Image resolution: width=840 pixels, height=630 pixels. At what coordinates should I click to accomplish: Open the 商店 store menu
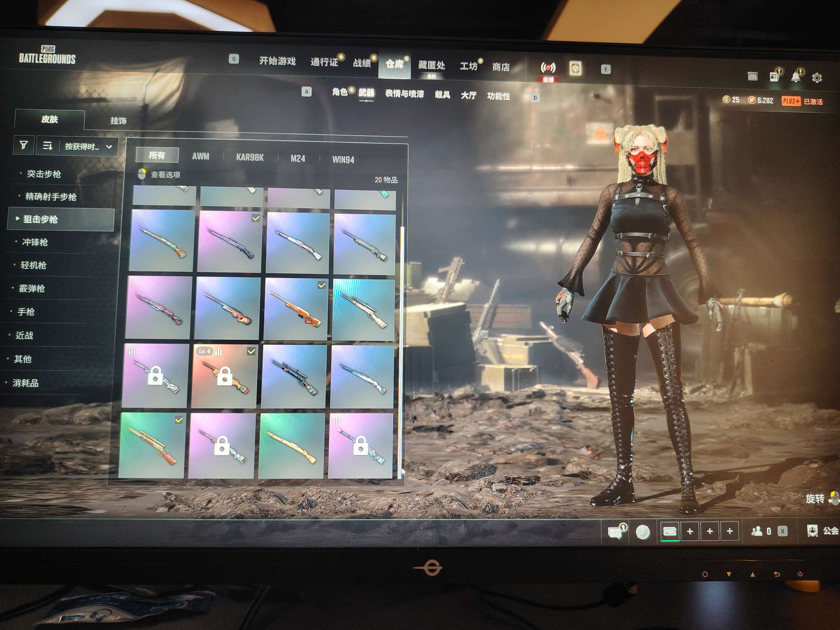pos(501,67)
